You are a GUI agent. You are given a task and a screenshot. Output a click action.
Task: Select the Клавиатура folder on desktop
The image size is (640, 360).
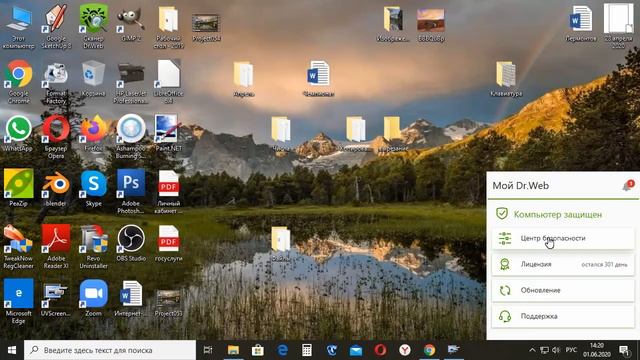tap(506, 79)
